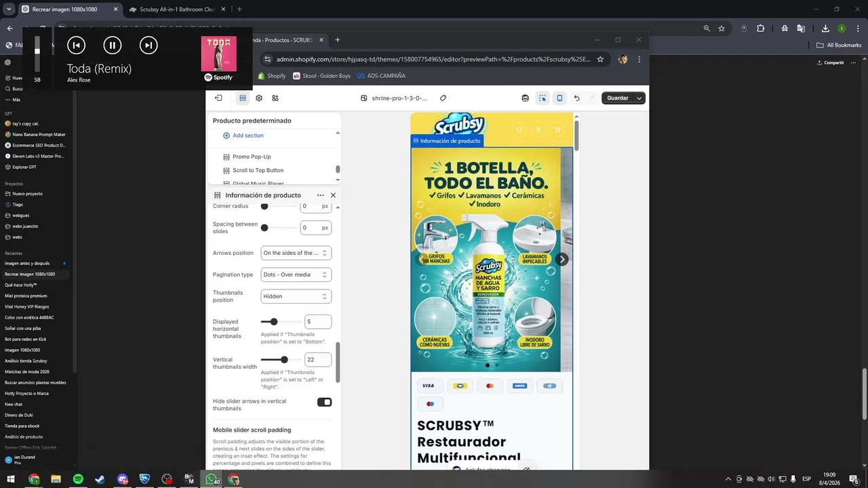Click the Guardar save button
868x488 pixels.
click(x=617, y=98)
